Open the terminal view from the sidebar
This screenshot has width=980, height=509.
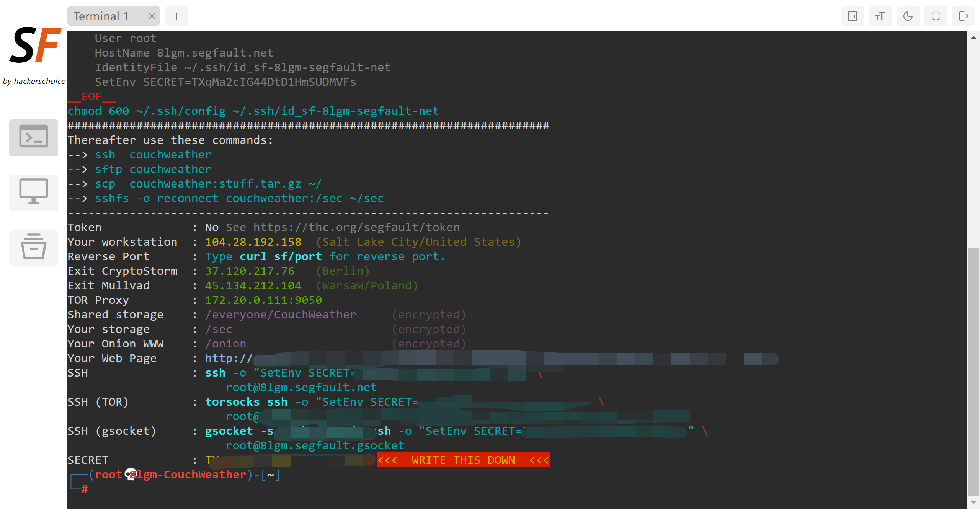click(34, 137)
